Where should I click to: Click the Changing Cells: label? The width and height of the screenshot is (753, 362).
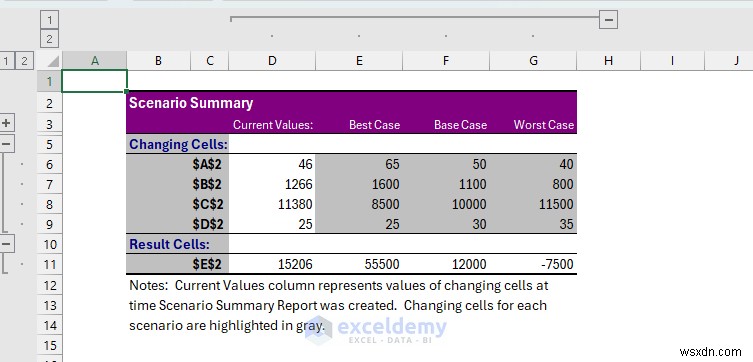[x=178, y=145]
